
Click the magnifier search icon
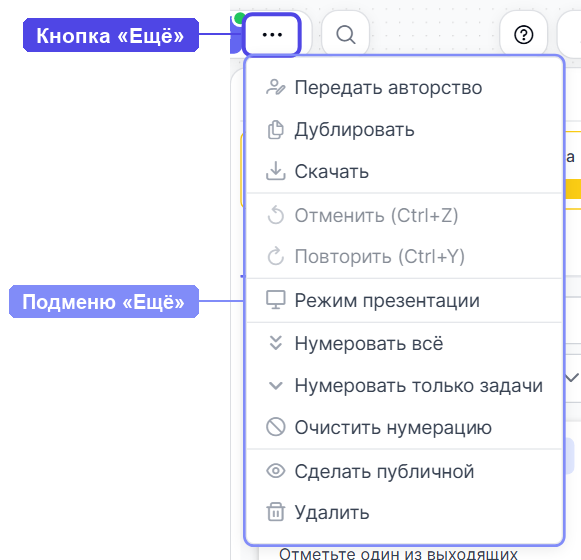coord(346,34)
